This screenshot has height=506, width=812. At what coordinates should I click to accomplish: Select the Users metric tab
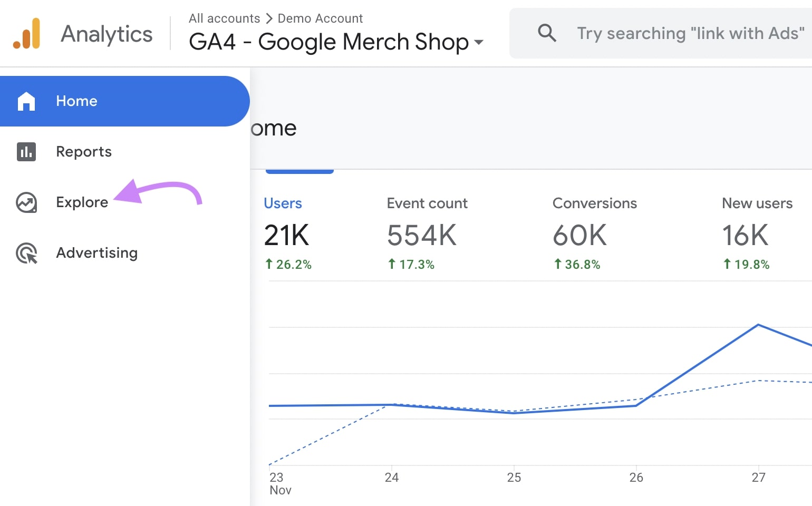[283, 203]
